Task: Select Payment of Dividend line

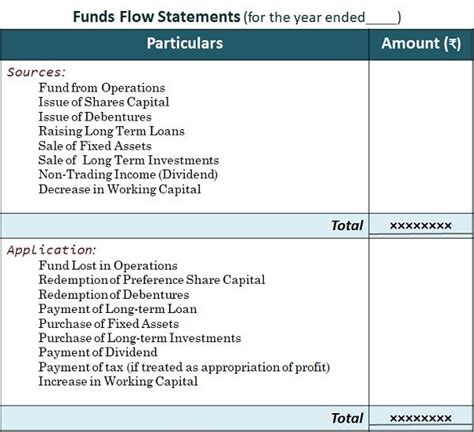Action: tap(98, 352)
